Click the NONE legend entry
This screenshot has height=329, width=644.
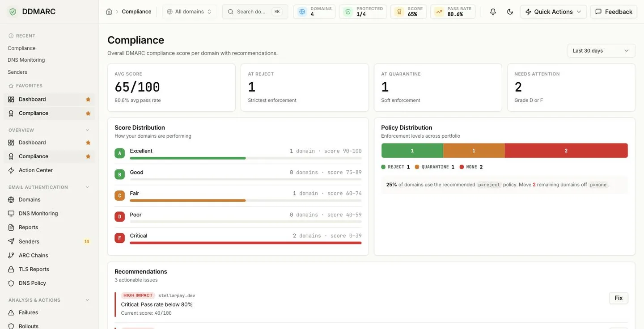[471, 167]
